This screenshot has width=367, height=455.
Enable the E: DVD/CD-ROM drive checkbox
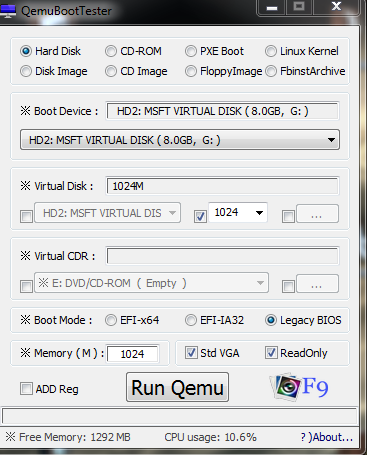26,286
